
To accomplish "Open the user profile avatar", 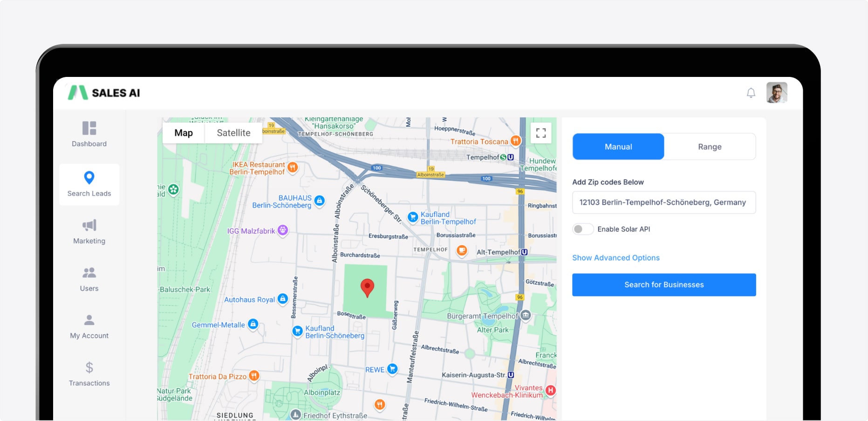I will (776, 93).
